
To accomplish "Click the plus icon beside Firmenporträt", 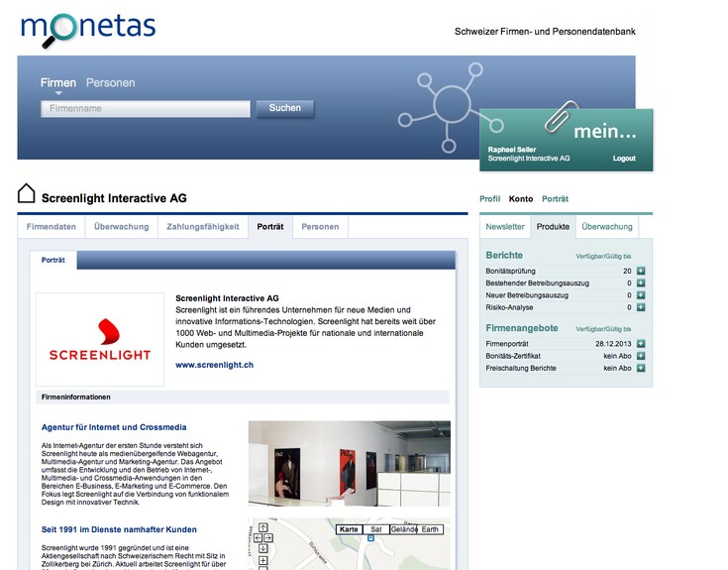I will point(641,343).
